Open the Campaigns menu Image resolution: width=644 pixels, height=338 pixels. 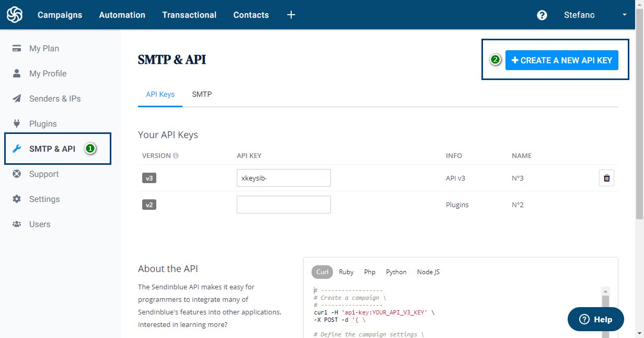[60, 15]
